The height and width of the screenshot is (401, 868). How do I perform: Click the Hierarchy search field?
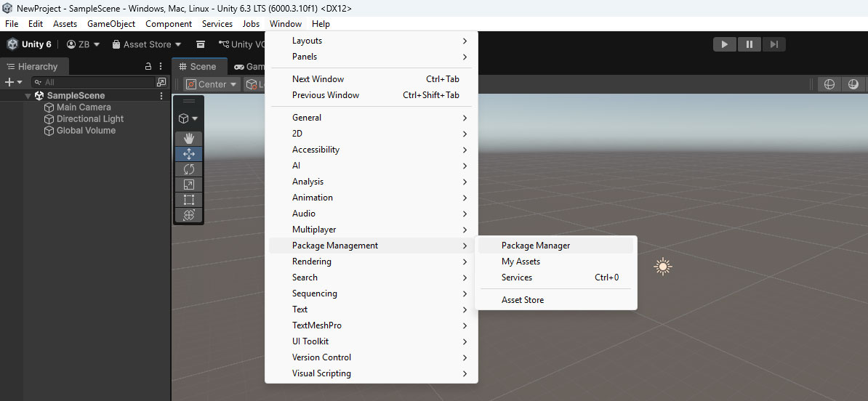93,82
